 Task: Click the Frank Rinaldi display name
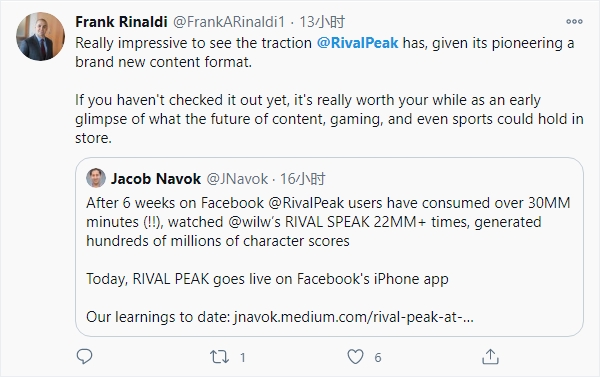pyautogui.click(x=121, y=22)
